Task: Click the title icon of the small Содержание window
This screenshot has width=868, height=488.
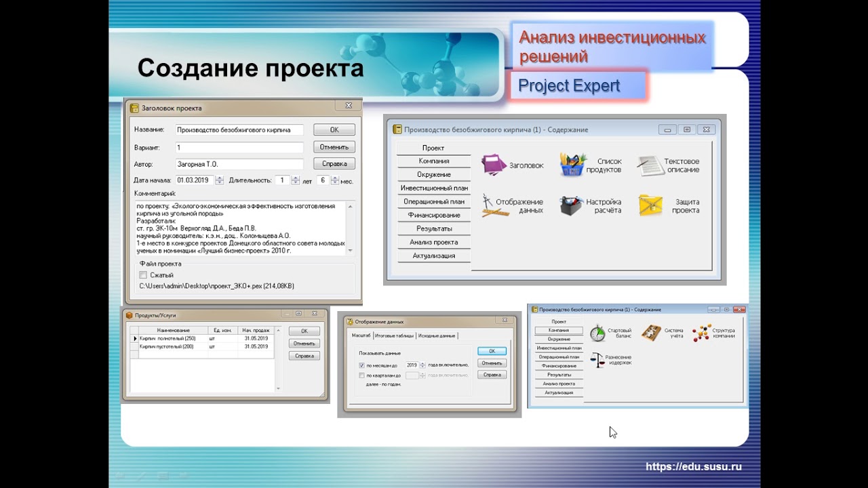Action: tap(534, 310)
